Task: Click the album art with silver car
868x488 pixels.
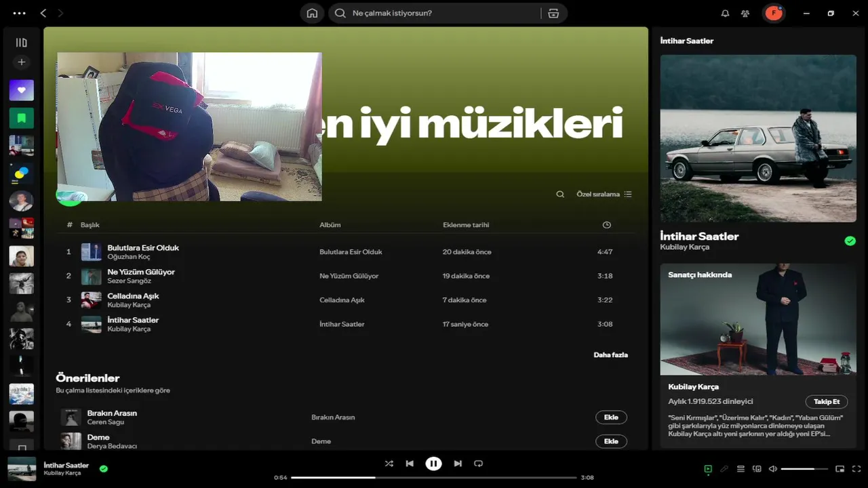Action: (758, 138)
